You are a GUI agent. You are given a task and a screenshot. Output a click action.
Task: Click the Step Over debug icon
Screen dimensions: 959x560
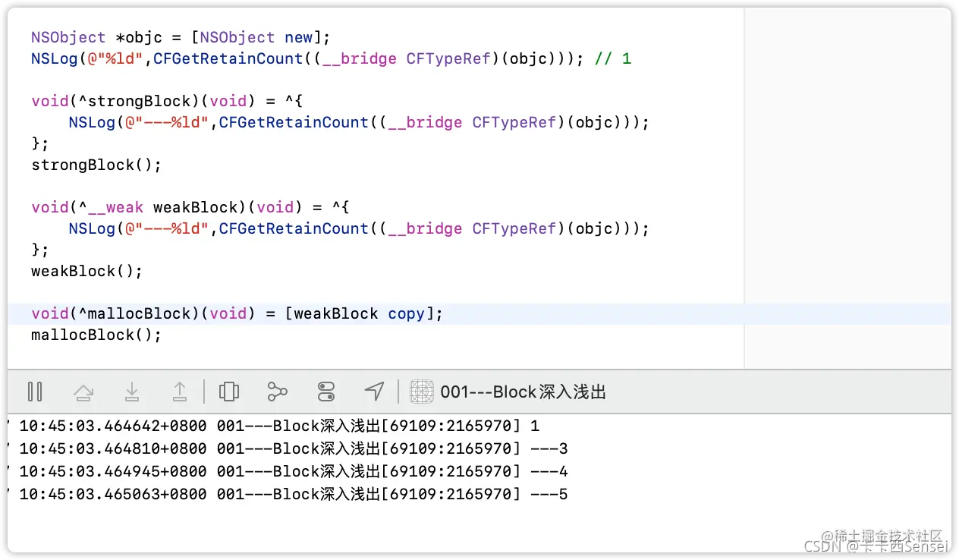click(83, 392)
